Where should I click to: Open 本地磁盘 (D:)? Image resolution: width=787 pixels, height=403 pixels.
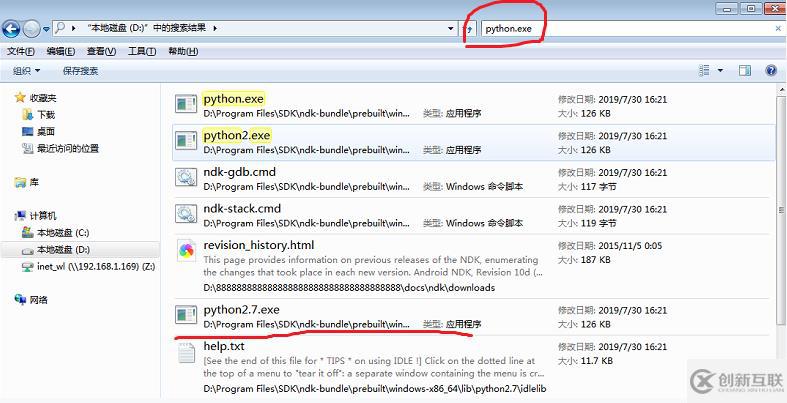point(63,249)
